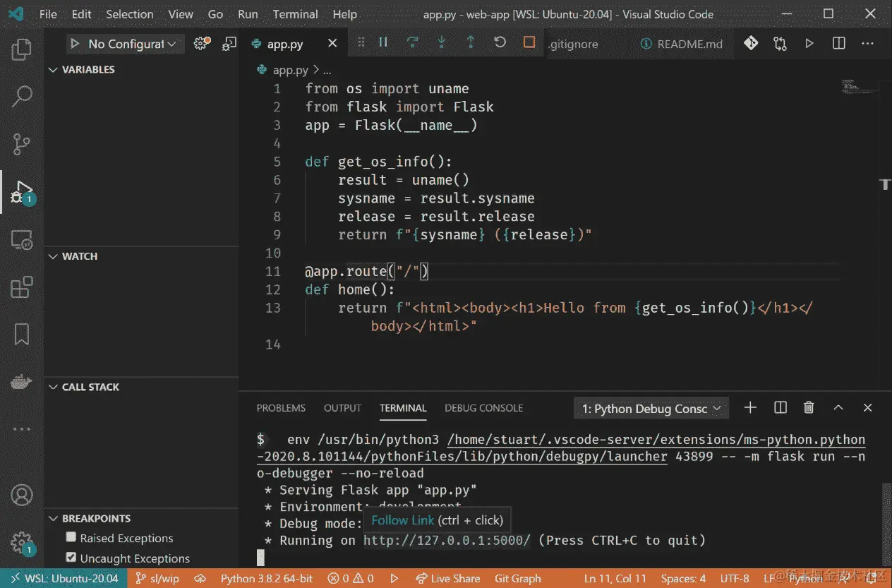Open debug console icon beside gear

point(229,44)
